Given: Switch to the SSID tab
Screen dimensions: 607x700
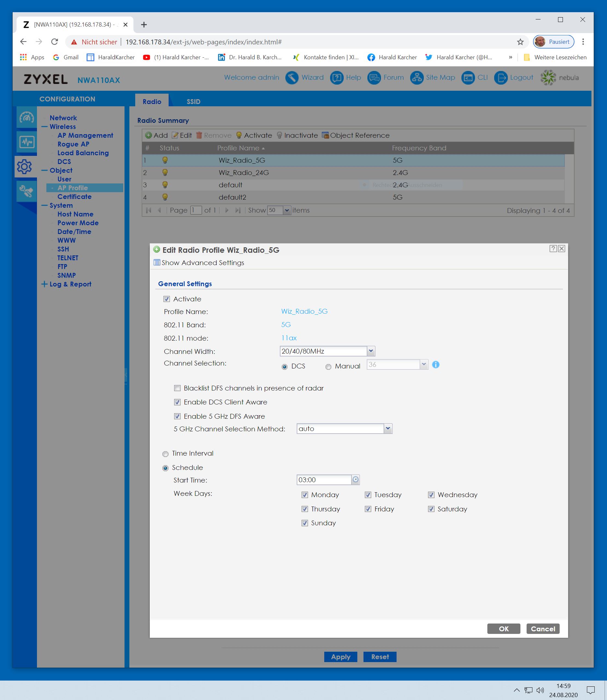Looking at the screenshot, I should 193,101.
